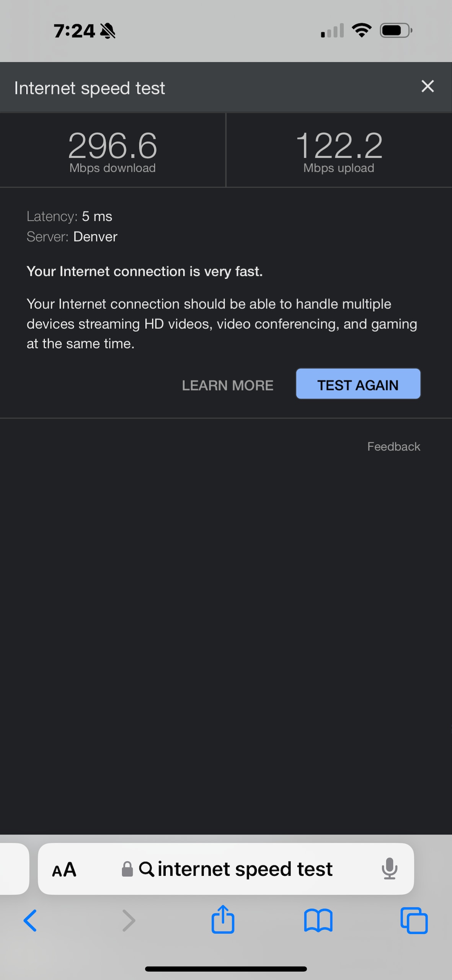Screen dimensions: 452x980
Task: Open the tabs overview icon
Action: coord(414,920)
